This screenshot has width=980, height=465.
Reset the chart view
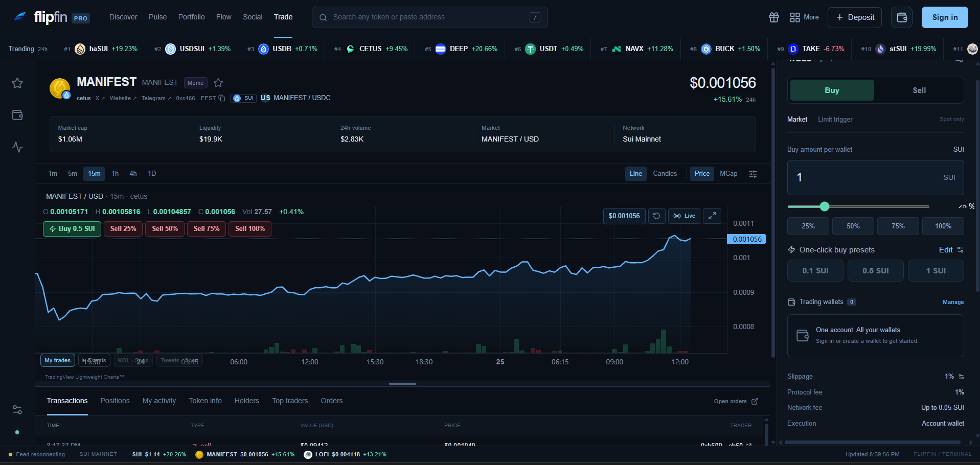(657, 216)
